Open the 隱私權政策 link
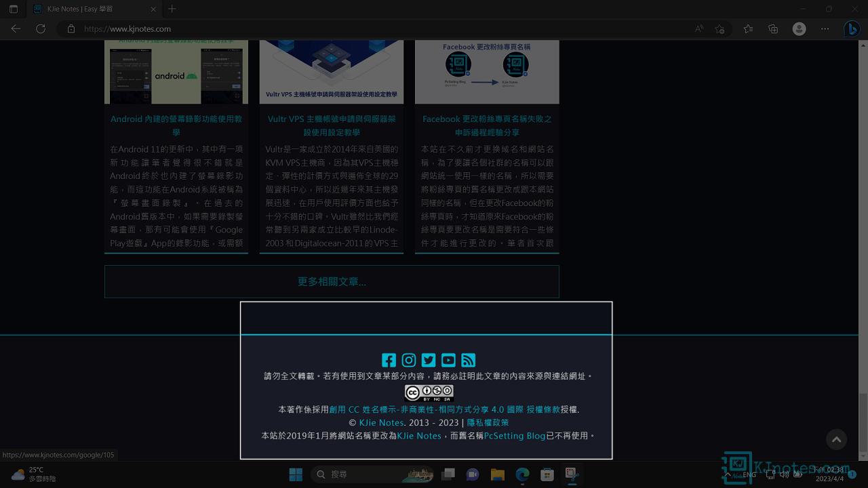This screenshot has height=488, width=868. point(488,423)
